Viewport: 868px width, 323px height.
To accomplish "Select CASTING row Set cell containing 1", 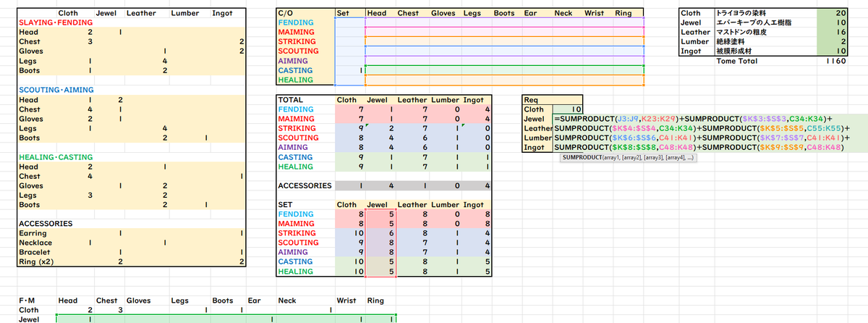I will (x=349, y=70).
